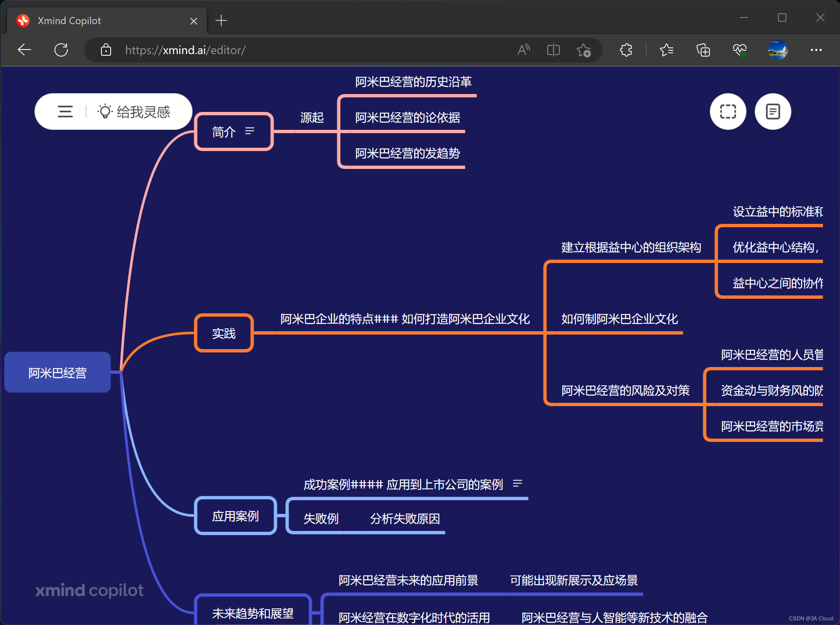Click the fit-to-screen dashed frame icon
Viewport: 840px width, 625px height.
pos(728,112)
